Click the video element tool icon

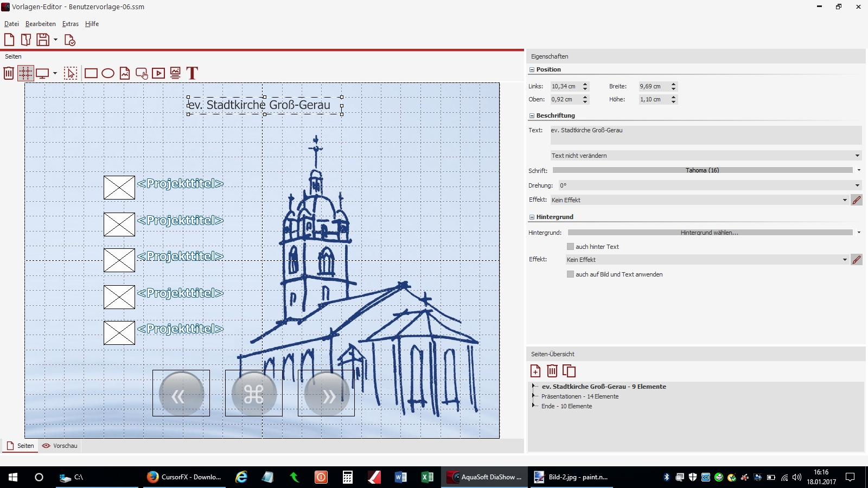(x=158, y=73)
